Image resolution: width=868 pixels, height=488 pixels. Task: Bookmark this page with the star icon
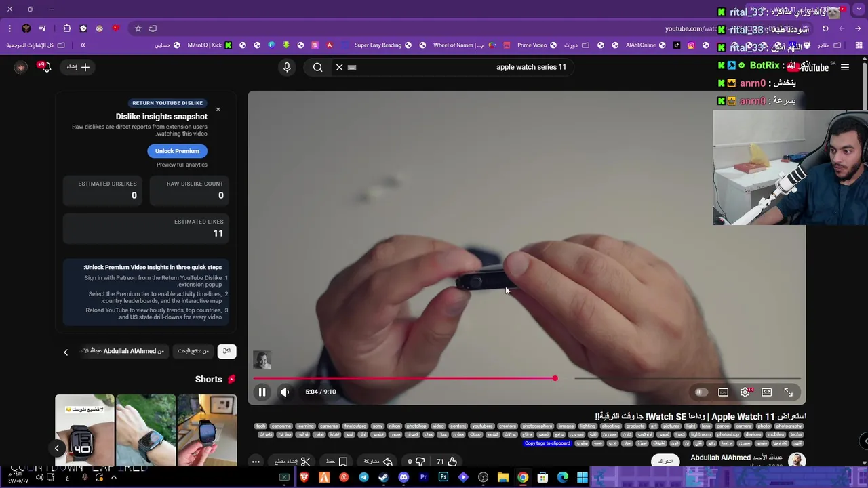click(x=138, y=28)
